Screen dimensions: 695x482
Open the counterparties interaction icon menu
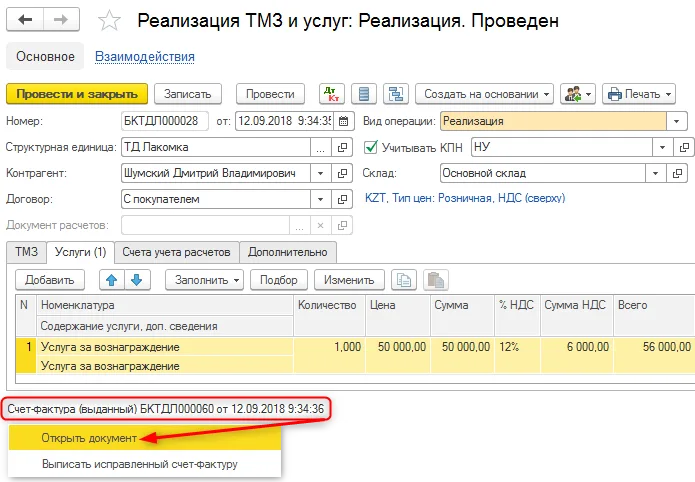pos(578,94)
